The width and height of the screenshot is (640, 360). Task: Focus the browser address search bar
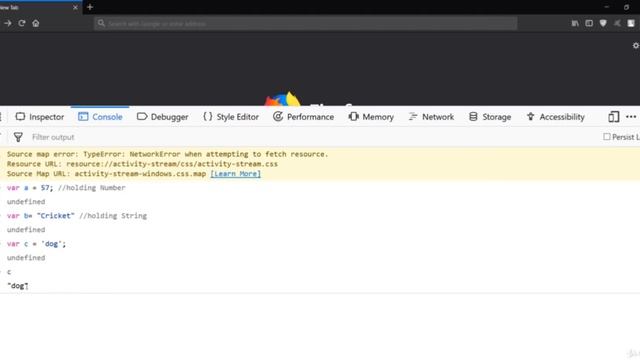[305, 23]
